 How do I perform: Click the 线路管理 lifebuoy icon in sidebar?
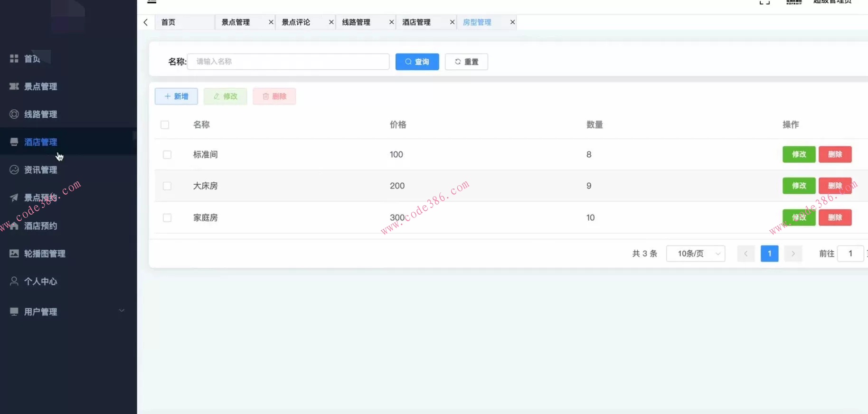[14, 114]
